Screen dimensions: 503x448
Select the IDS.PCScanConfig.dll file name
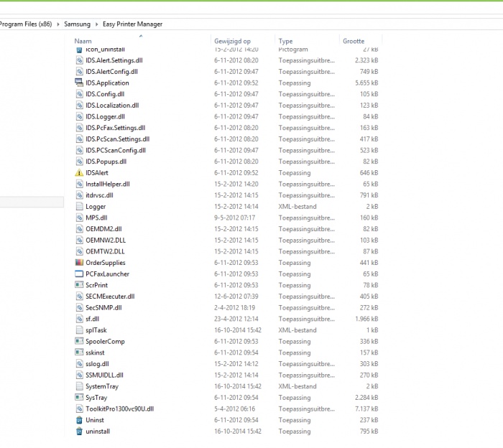(116, 150)
